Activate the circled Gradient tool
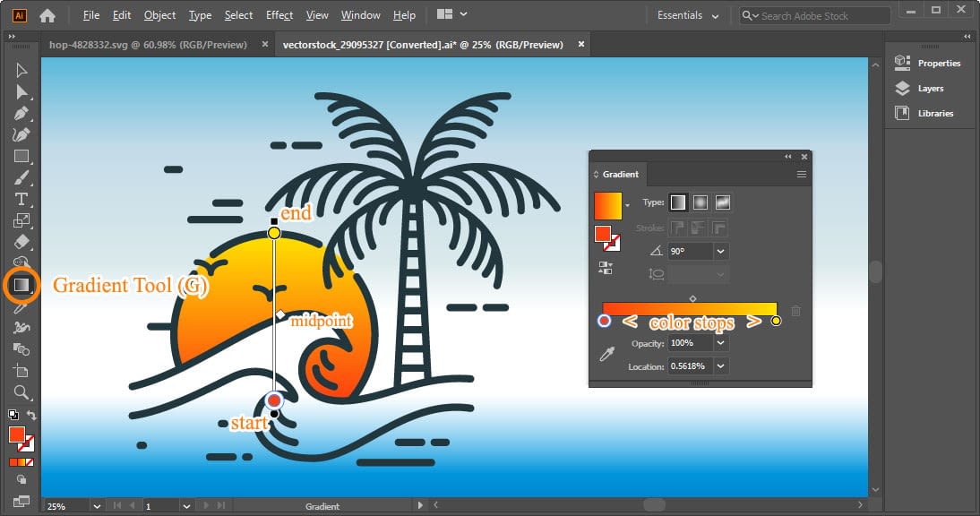Screen dimensions: 980x516 pos(21,285)
